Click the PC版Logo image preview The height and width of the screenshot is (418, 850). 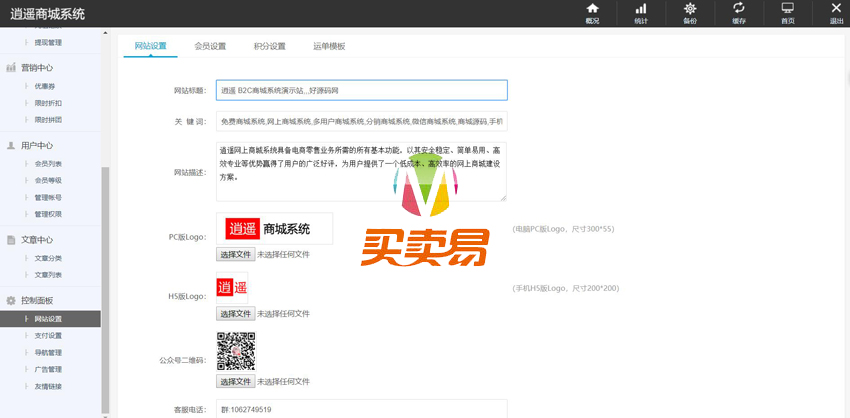[274, 228]
